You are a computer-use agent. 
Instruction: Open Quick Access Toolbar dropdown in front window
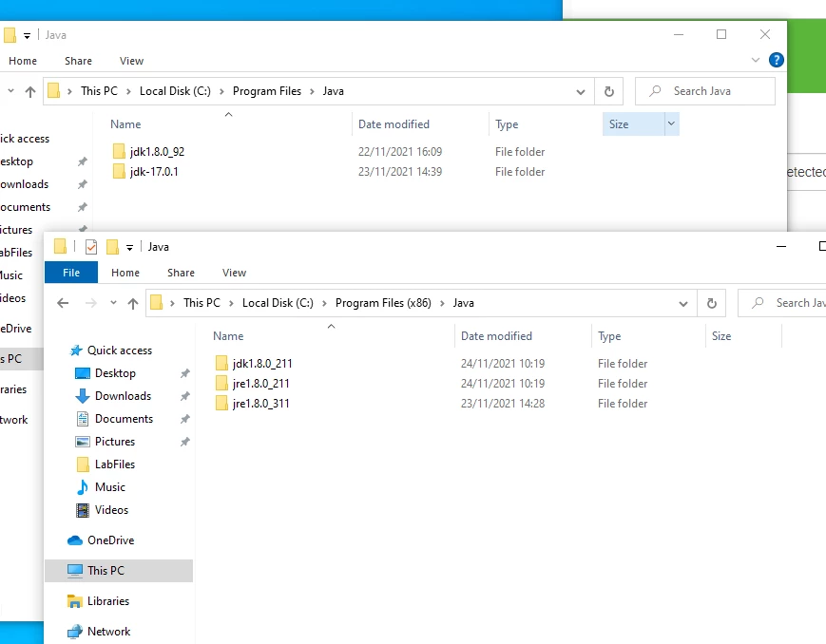coord(129,248)
